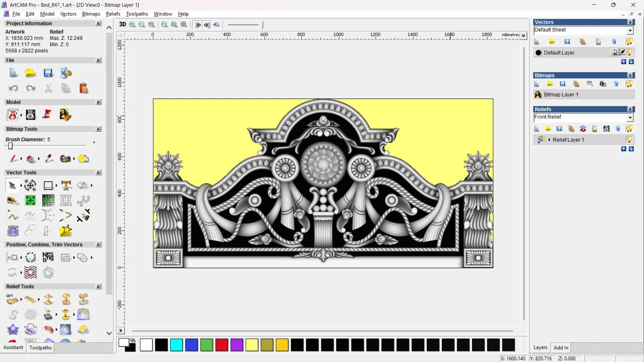
Task: Click the Brush Diameter slider handle
Action: [10, 146]
